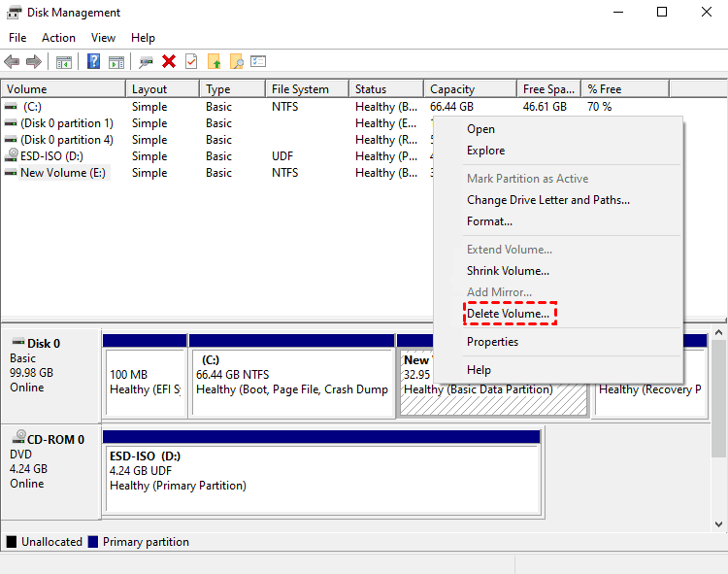Open the Action menu
728x574 pixels.
click(58, 38)
